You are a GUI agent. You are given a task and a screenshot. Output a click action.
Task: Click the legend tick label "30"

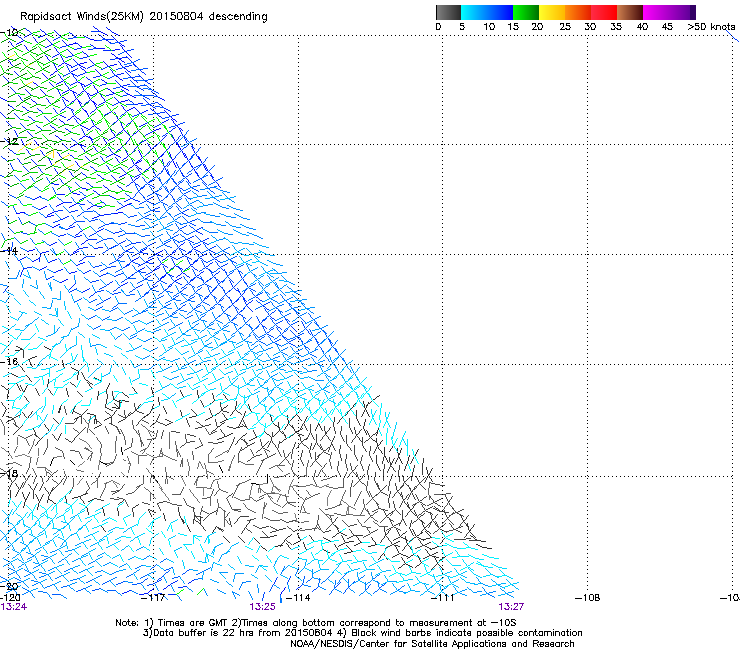(x=590, y=27)
